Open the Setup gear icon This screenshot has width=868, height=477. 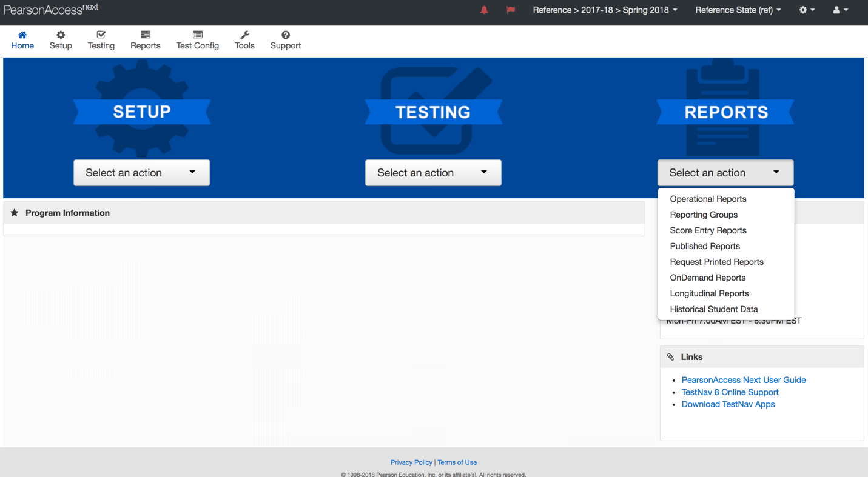[61, 35]
